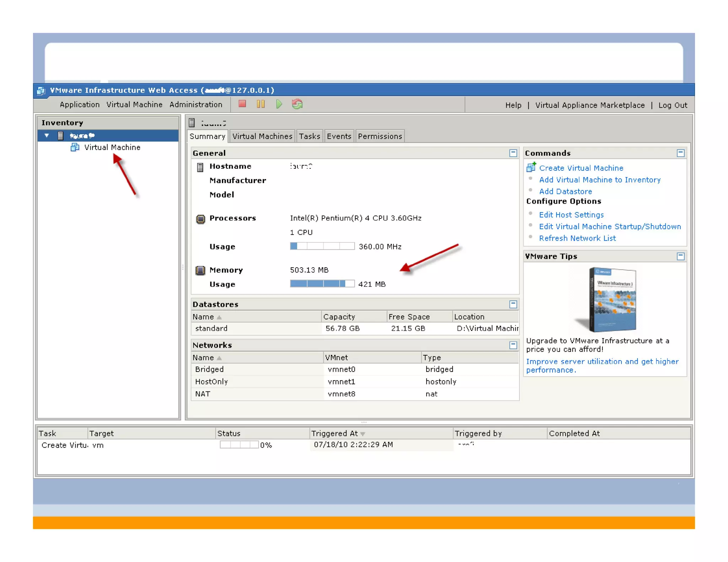Click the VMware Infrastructure product box image
Screen dimensions: 728x562
tap(612, 299)
